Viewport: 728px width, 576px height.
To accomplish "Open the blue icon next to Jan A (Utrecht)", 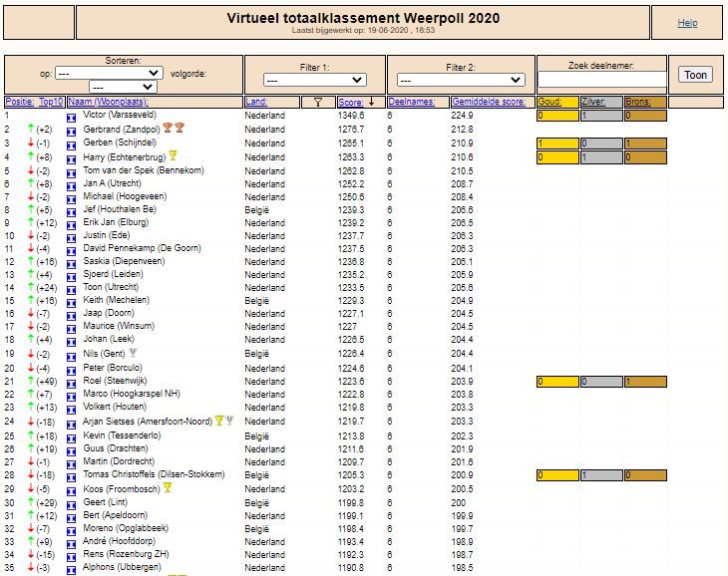I will (71, 186).
